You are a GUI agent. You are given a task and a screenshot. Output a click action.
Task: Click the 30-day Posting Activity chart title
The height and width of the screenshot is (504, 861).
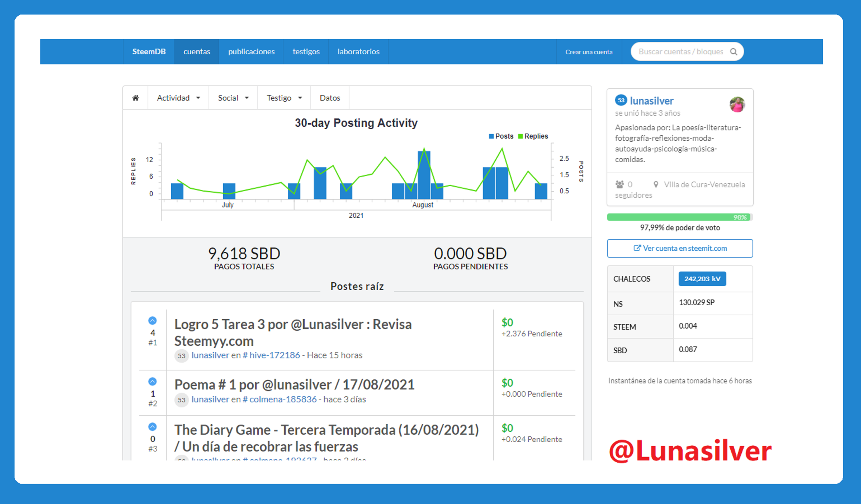(x=356, y=123)
